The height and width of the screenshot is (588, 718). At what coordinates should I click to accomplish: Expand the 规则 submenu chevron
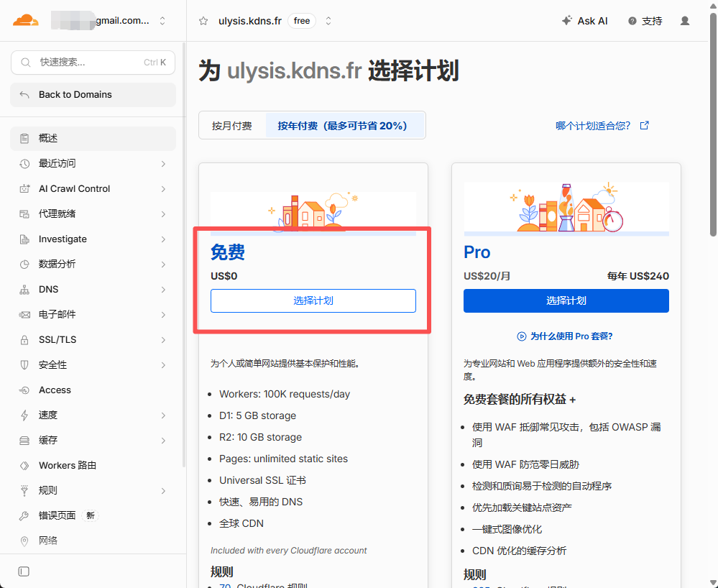coord(163,491)
